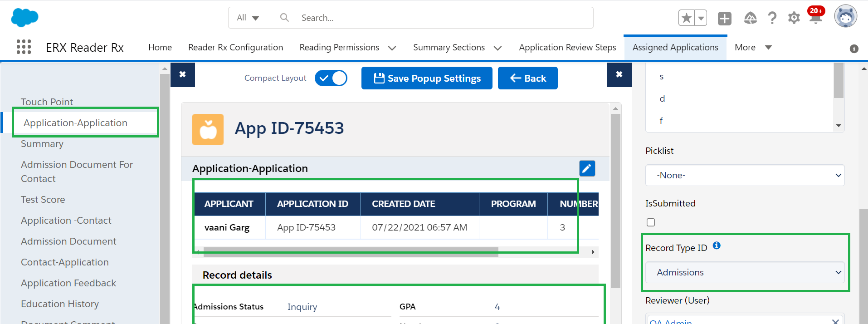Click the Record Type ID info icon
Screen dimensions: 868x324
pyautogui.click(x=717, y=245)
